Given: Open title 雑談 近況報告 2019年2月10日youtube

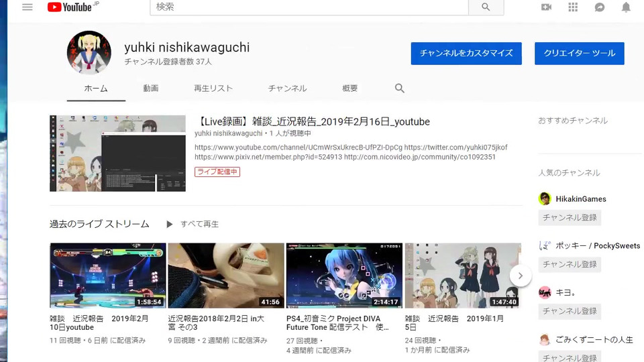Looking at the screenshot, I should point(99,323).
